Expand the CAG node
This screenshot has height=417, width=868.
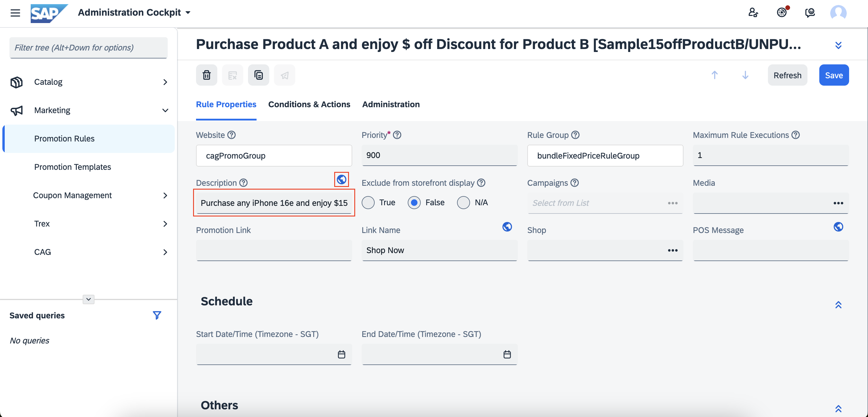click(x=165, y=252)
